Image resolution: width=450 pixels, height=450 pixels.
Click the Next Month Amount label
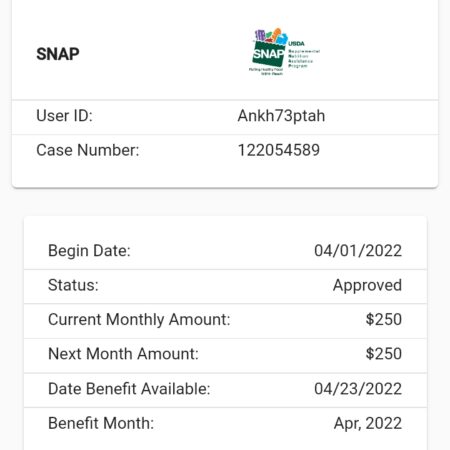point(123,354)
